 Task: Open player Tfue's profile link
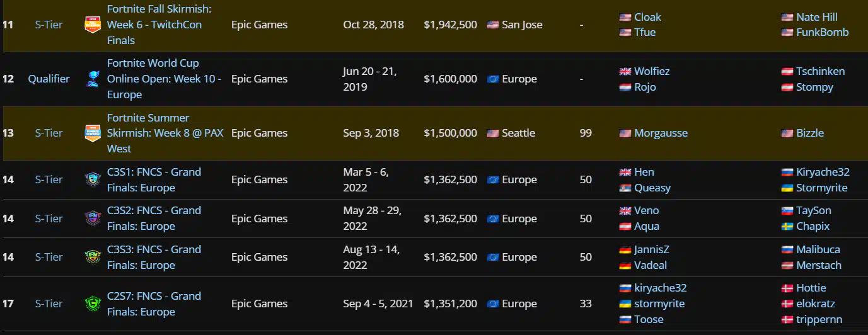pyautogui.click(x=645, y=32)
